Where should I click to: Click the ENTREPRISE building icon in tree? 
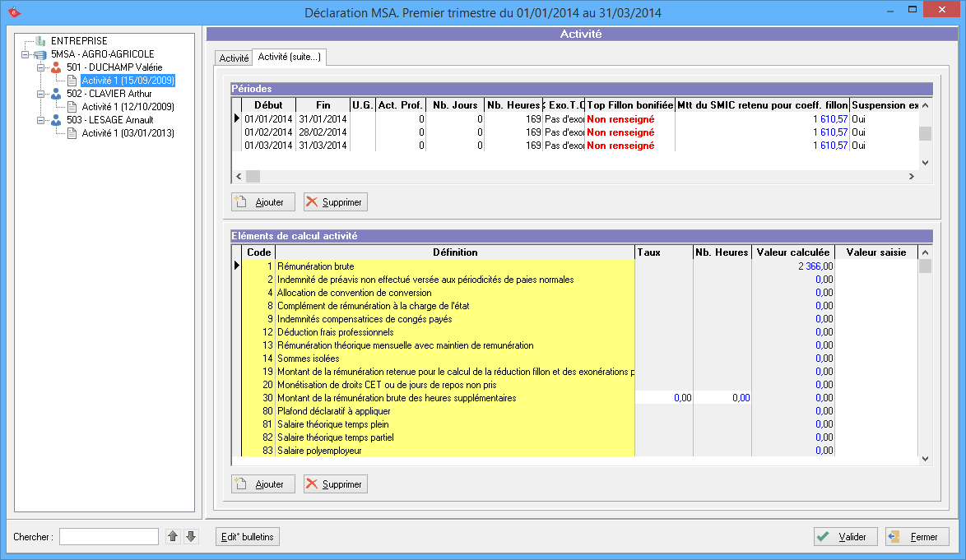coord(41,41)
